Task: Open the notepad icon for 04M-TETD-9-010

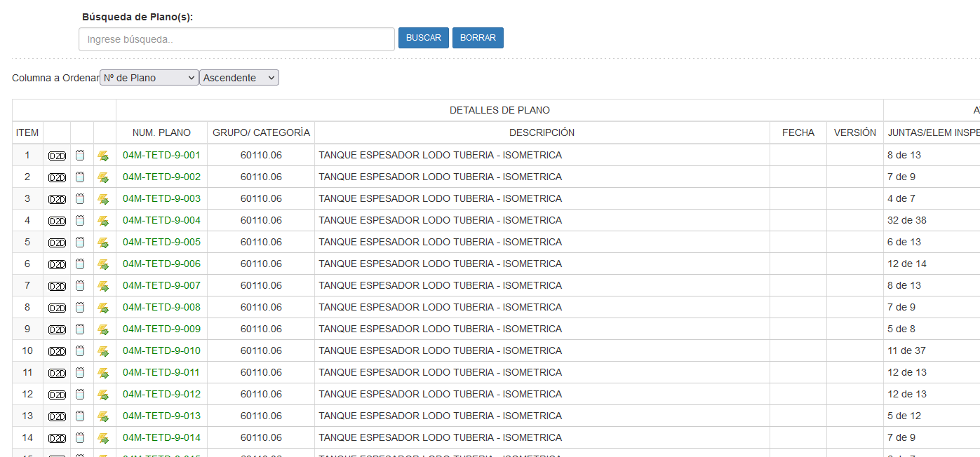Action: [x=80, y=351]
